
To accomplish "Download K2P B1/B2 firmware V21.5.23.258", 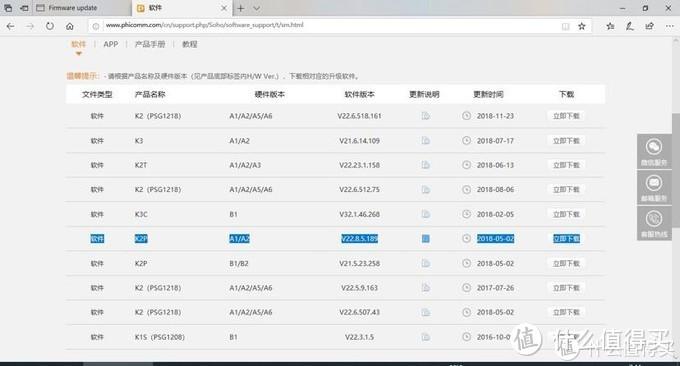I will click(x=566, y=263).
